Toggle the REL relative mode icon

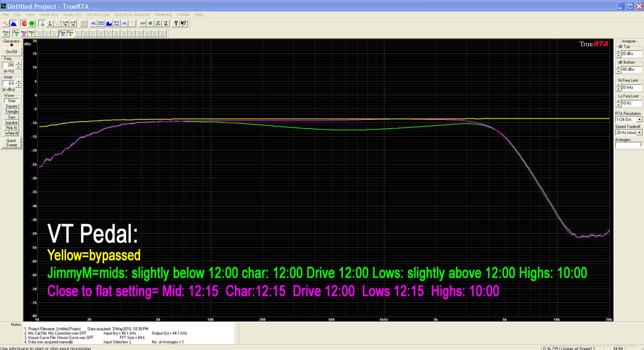(x=94, y=24)
